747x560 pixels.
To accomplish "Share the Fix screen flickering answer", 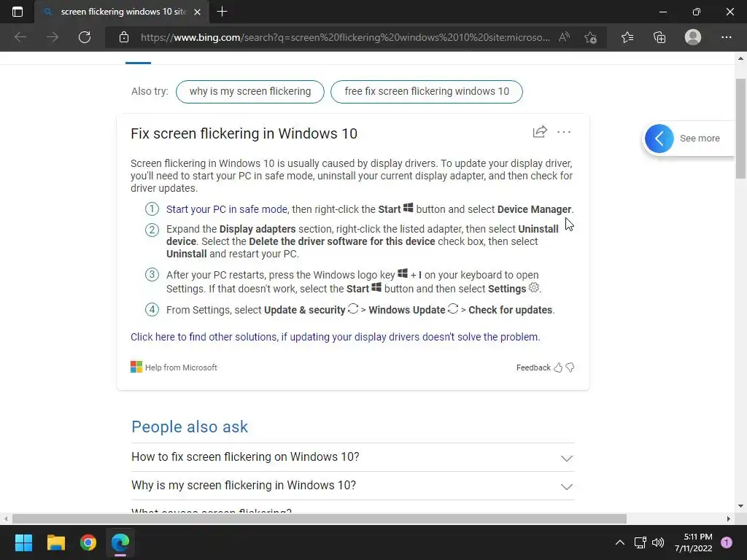I will (540, 132).
